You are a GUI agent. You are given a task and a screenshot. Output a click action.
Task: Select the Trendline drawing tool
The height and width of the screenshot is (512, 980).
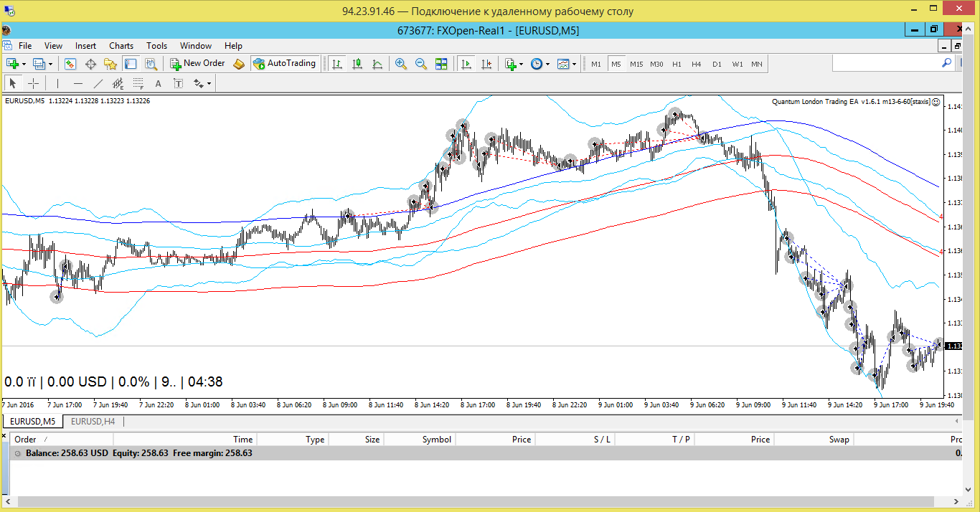coord(98,83)
